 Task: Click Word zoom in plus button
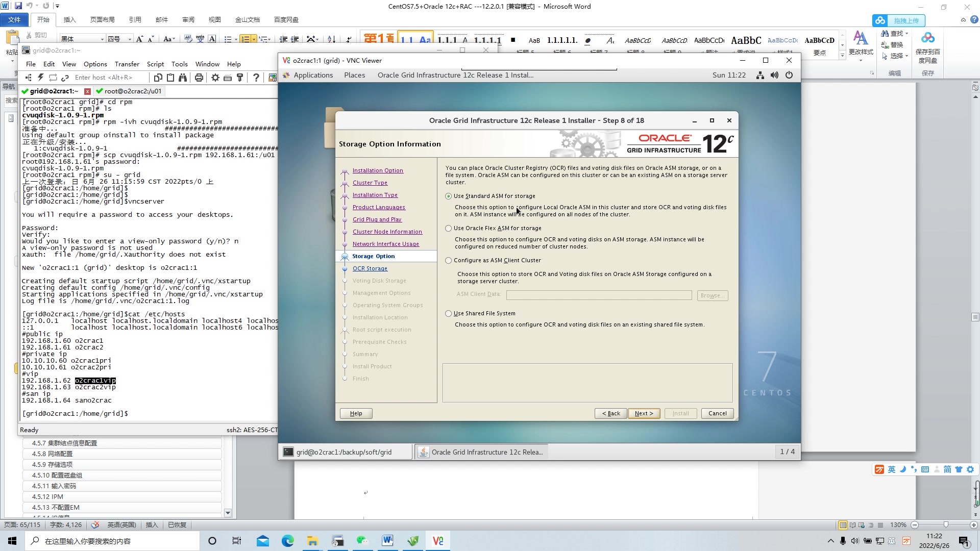click(x=973, y=525)
